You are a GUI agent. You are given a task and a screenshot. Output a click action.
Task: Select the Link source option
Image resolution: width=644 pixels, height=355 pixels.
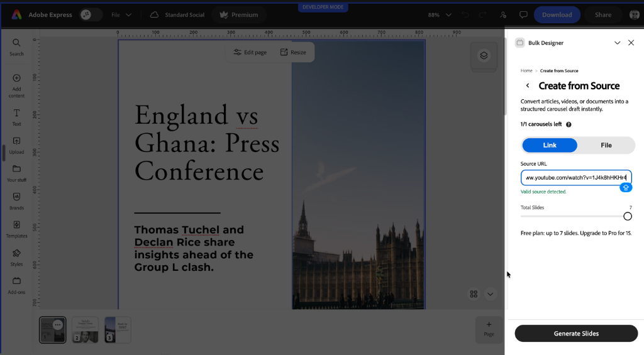point(550,145)
